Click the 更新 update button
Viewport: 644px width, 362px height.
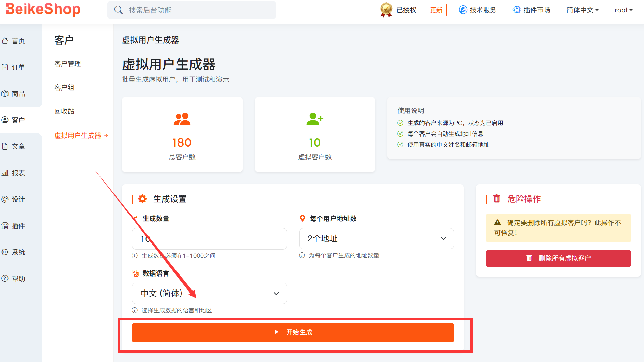click(x=436, y=10)
